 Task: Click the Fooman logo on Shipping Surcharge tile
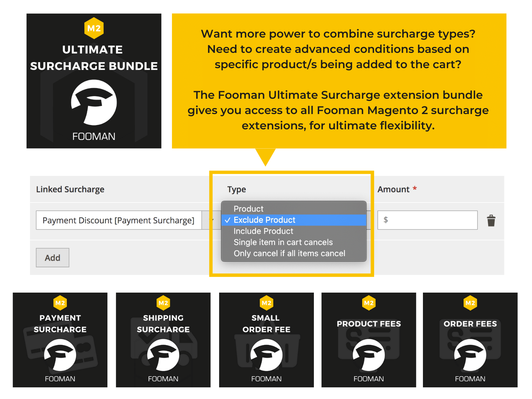click(x=163, y=355)
